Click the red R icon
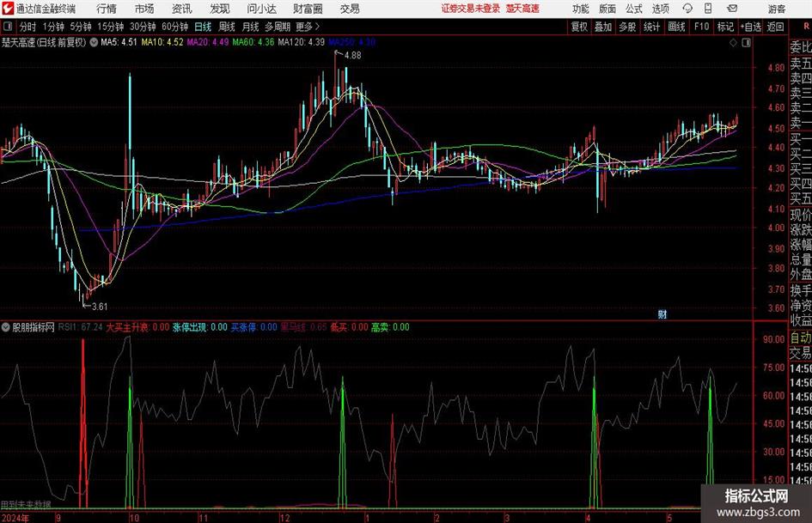The image size is (812, 523). [x=806, y=27]
